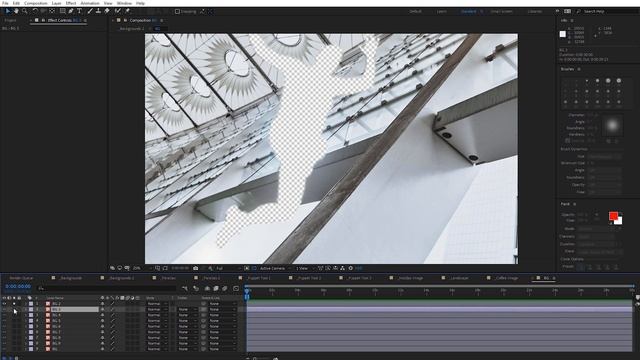
Task: Open the Effect menu
Action: 71,3
